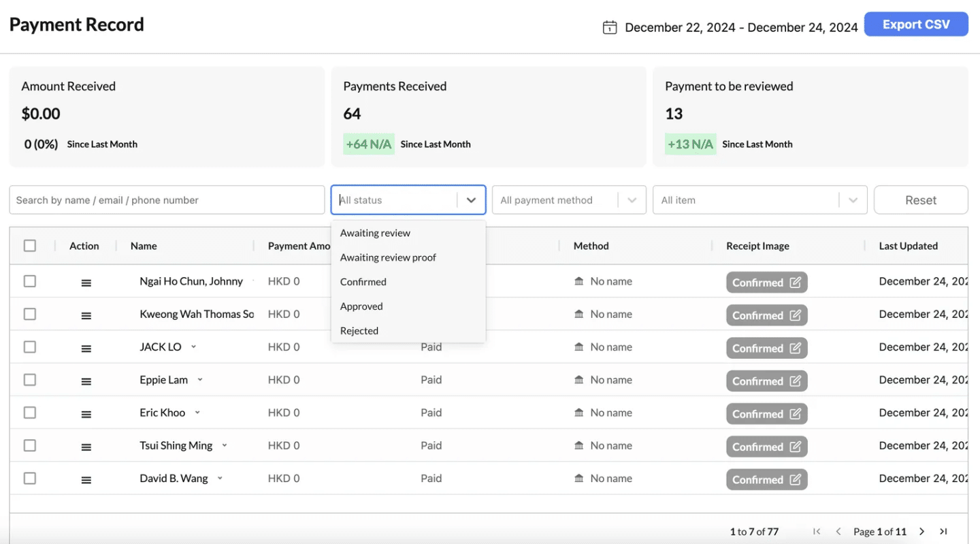980x544 pixels.
Task: Open Confirmed receipt for Eppie Lam
Action: click(x=767, y=381)
